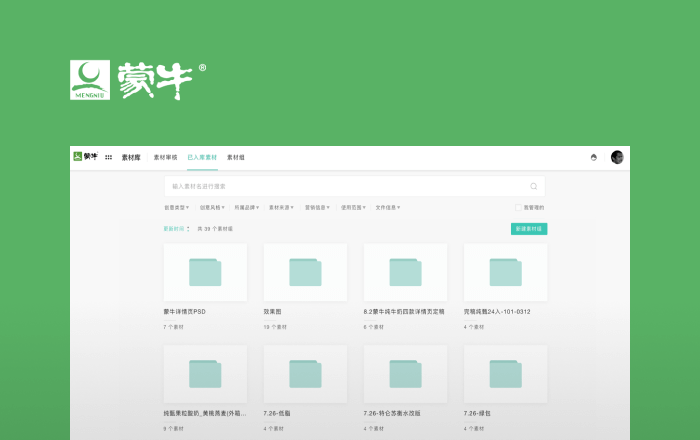Click the 8.2蒙牛纯牛奶四款详情页定稿 title text
This screenshot has height=440, width=700.
coord(404,312)
